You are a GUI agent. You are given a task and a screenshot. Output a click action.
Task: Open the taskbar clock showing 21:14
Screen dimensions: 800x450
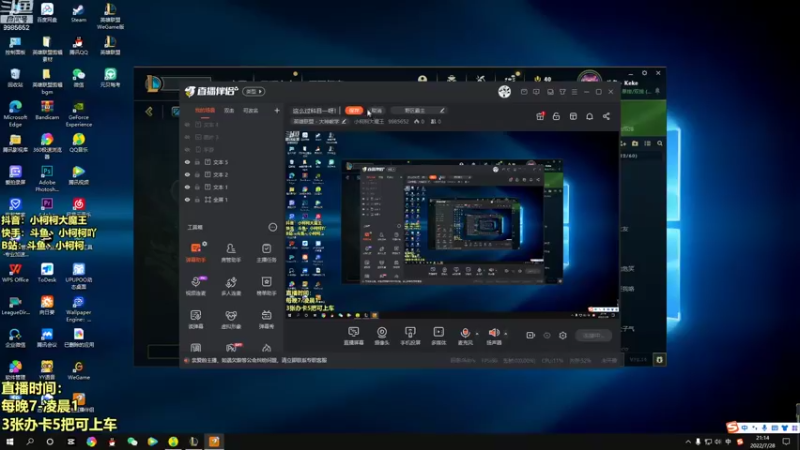(x=763, y=441)
